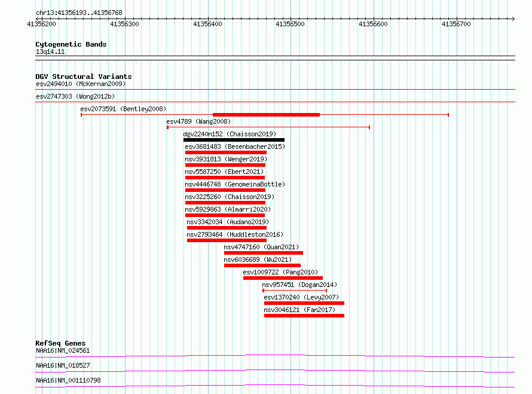Click the thin nsv957451 span line

[x=295, y=291]
